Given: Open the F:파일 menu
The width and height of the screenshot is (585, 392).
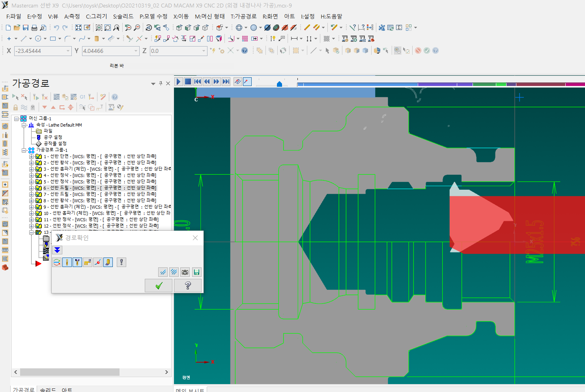Looking at the screenshot, I should tap(14, 16).
